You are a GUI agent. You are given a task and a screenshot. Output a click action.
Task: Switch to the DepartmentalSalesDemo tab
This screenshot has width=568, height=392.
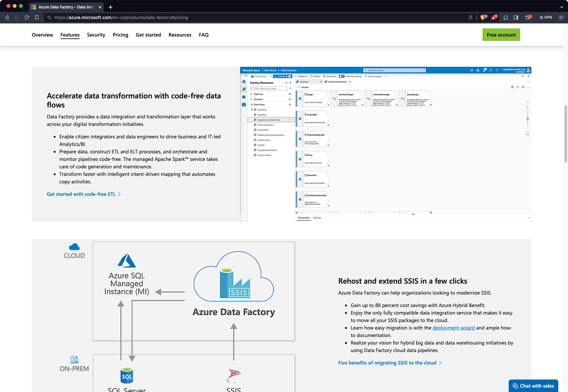pos(338,82)
